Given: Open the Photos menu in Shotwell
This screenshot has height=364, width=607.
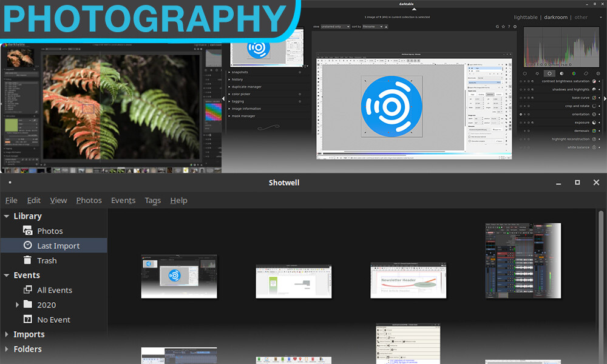Looking at the screenshot, I should click(89, 200).
